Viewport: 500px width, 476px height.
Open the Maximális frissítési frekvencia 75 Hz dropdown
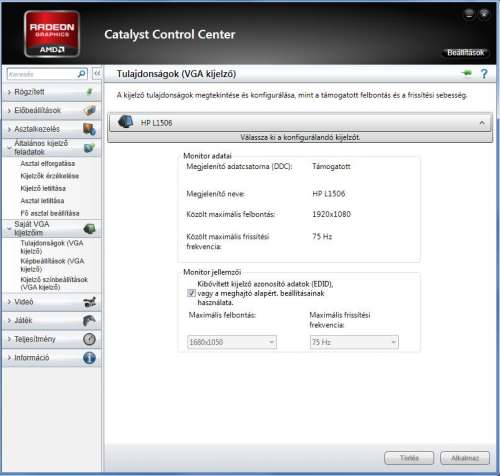pos(354,342)
